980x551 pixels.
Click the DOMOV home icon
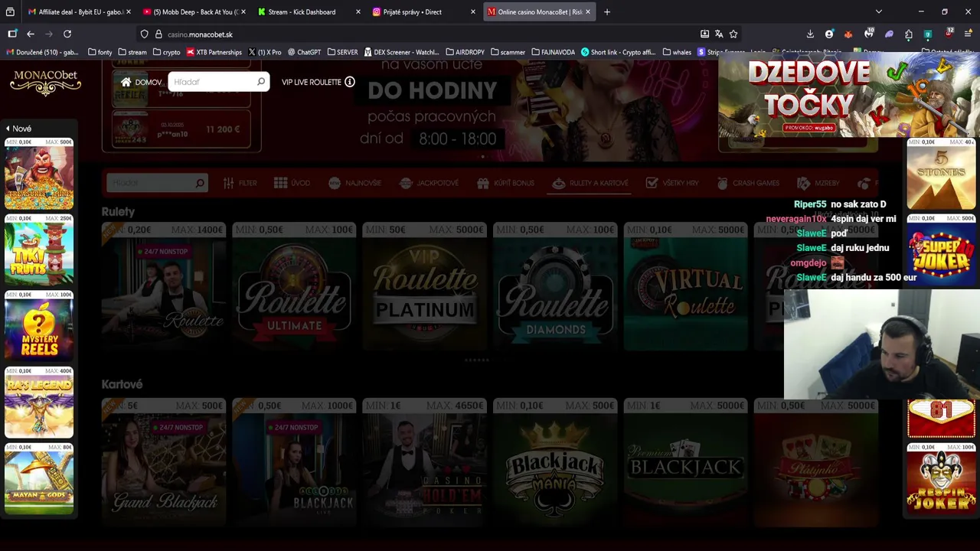pos(126,82)
